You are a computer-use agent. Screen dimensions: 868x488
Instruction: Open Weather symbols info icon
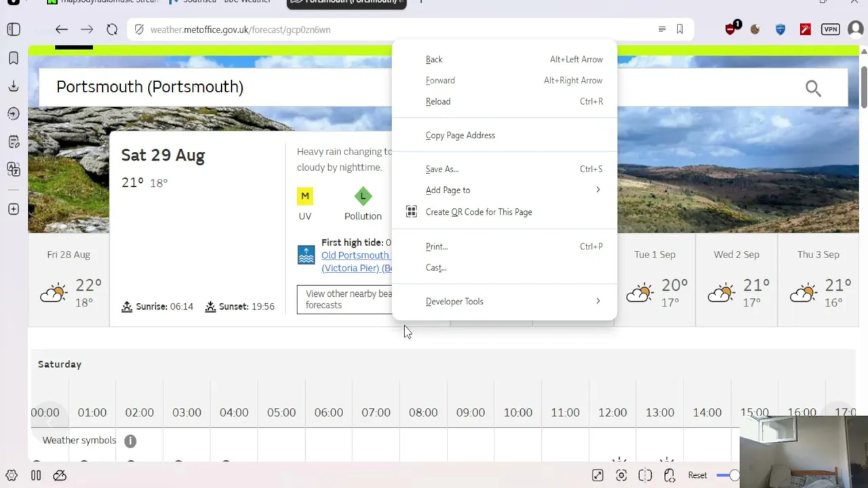tap(130, 441)
